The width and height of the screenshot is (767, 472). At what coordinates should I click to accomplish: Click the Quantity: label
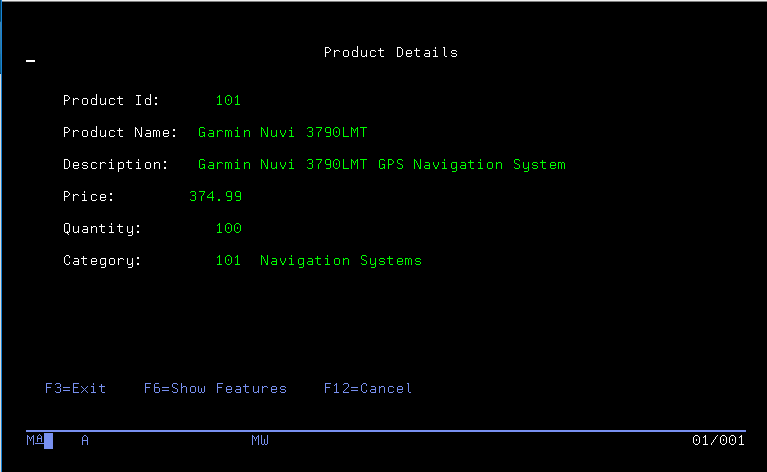coord(102,229)
